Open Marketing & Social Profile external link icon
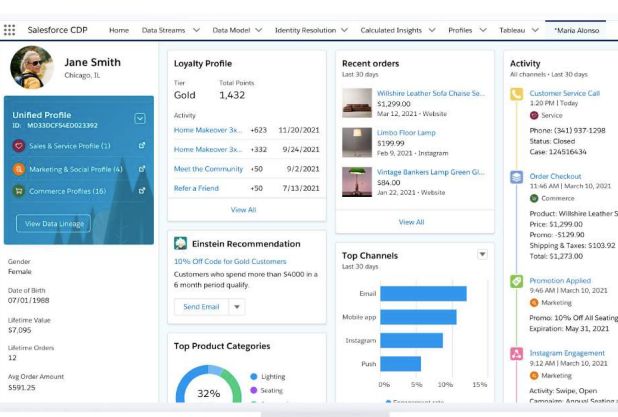The height and width of the screenshot is (417, 618). click(x=142, y=169)
